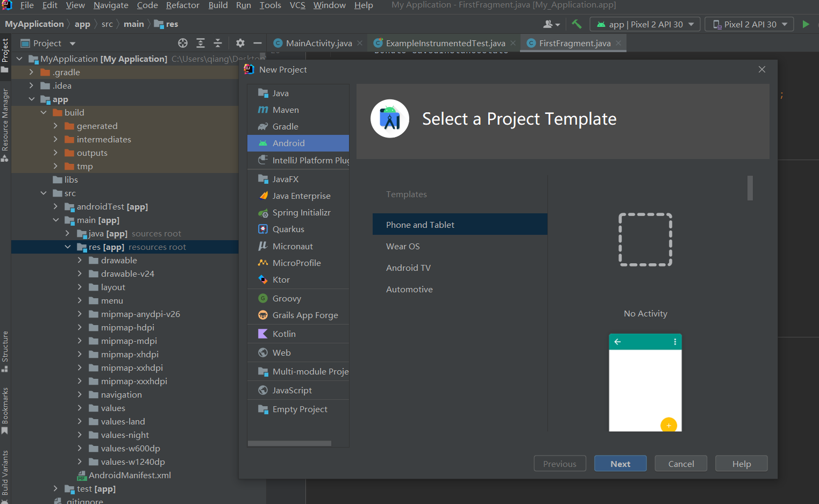The height and width of the screenshot is (504, 819).
Task: Expand the .gradle folder
Action: coord(31,72)
